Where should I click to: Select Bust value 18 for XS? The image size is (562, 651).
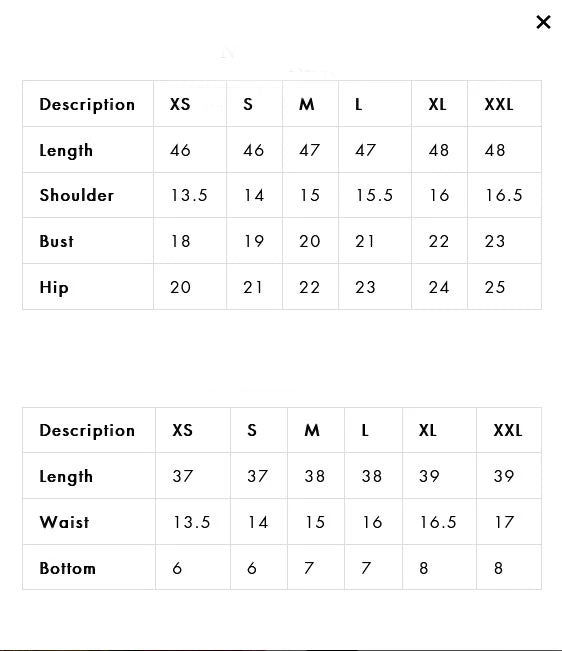[x=181, y=241]
